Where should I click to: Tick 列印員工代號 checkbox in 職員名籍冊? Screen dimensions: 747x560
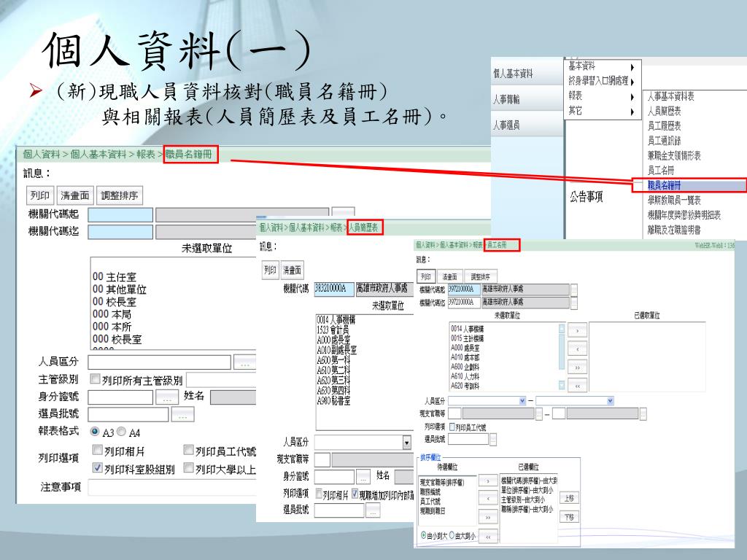(188, 450)
